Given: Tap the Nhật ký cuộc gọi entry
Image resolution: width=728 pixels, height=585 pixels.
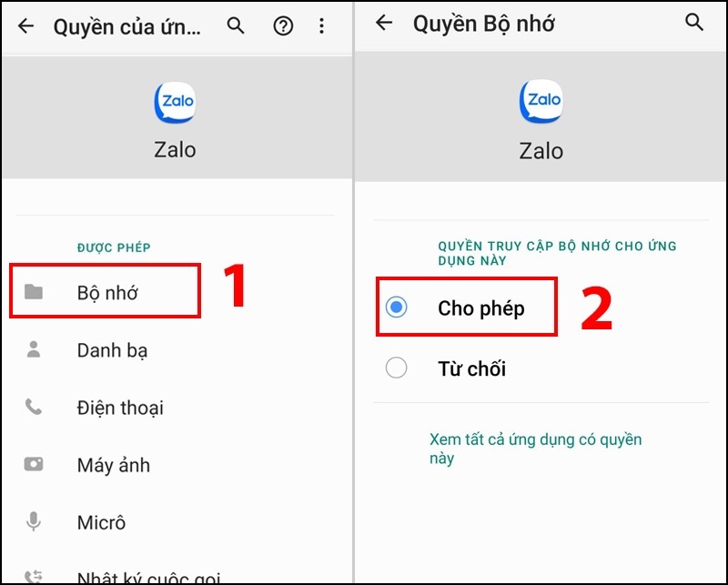Looking at the screenshot, I should pyautogui.click(x=177, y=575).
